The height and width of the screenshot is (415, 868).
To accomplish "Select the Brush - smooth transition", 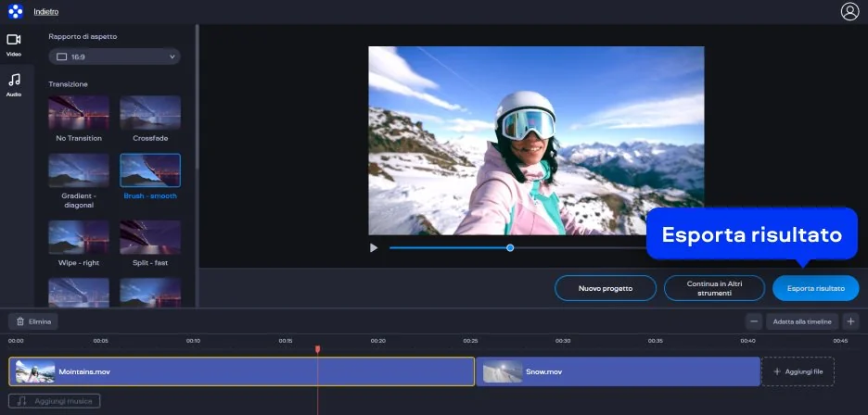I will [x=149, y=170].
